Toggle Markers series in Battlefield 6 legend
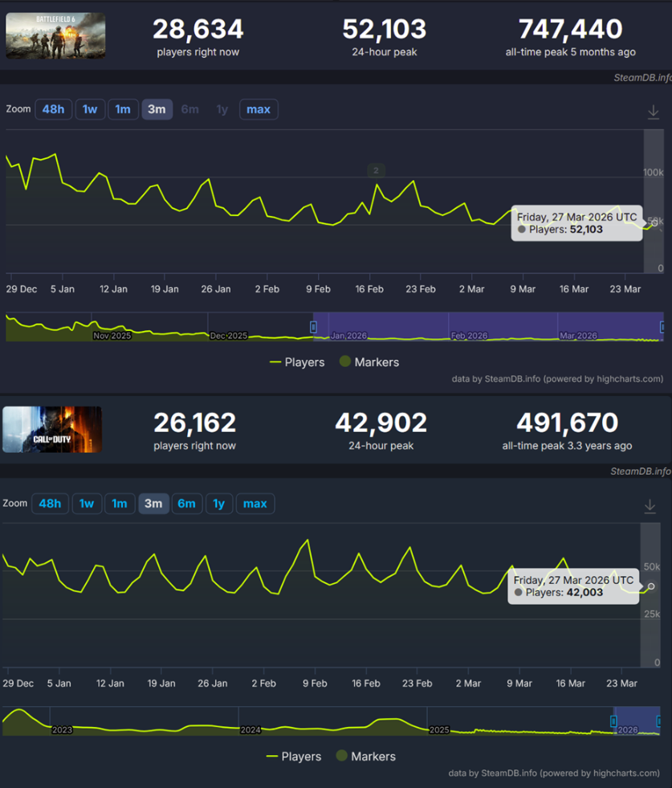Image resolution: width=672 pixels, height=788 pixels. tap(369, 361)
